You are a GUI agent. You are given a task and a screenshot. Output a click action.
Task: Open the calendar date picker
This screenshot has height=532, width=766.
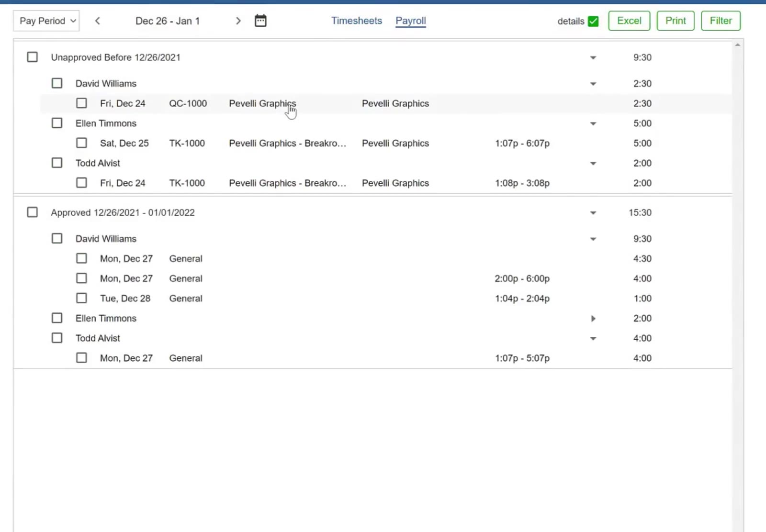260,21
